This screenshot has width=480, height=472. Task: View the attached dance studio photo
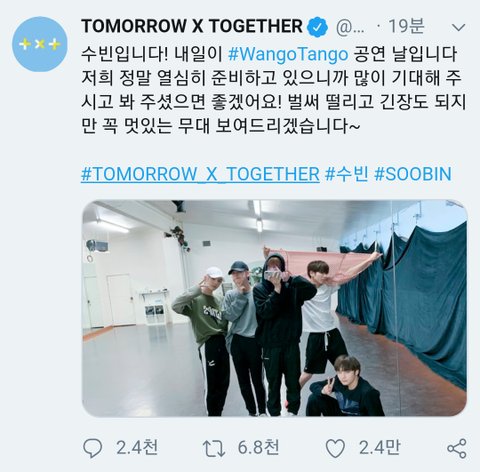(274, 308)
